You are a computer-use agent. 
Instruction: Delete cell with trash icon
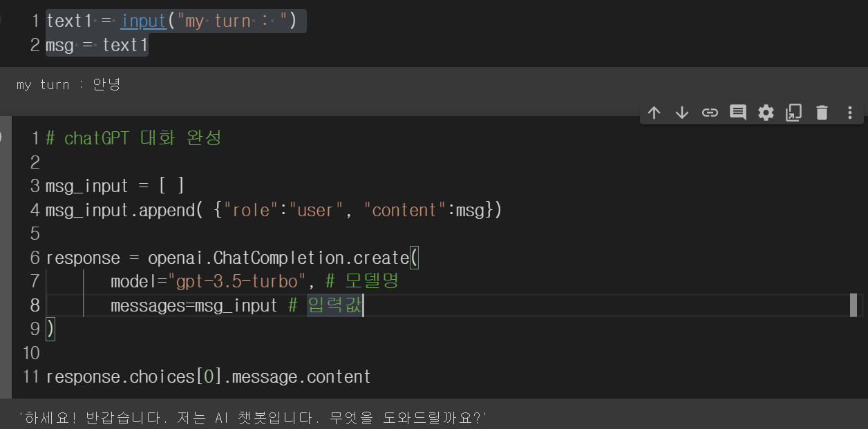coord(822,113)
